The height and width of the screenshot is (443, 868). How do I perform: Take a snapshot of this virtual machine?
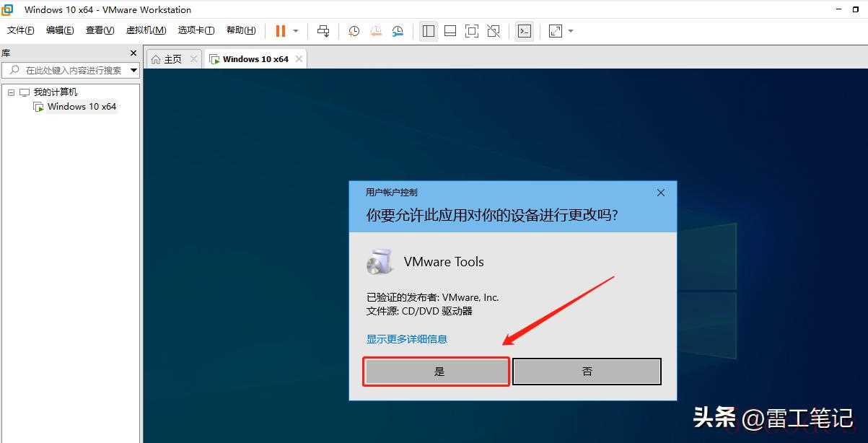pos(354,31)
